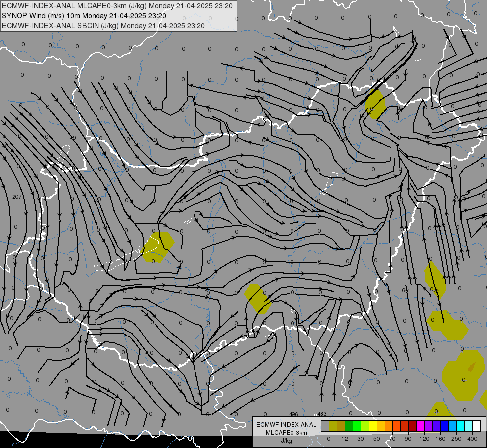Viewport: 487px width, 448px height.
Task: Click legend tick label '12'
Action: click(345, 439)
